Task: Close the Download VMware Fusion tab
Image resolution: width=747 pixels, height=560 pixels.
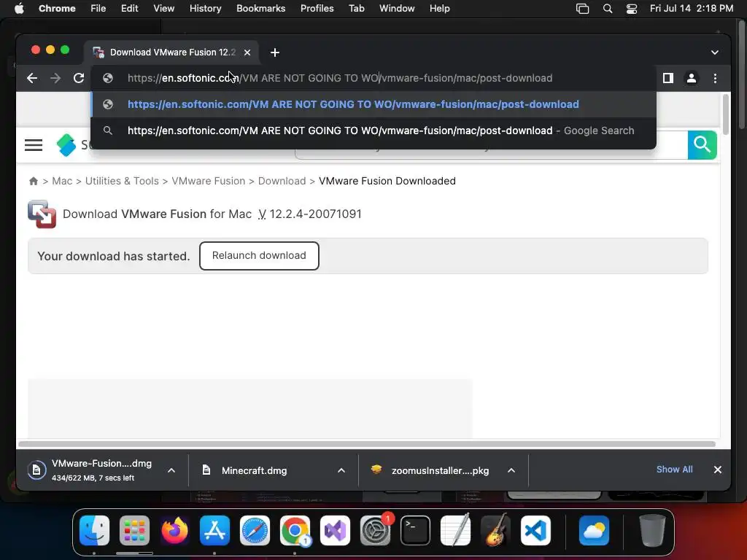Action: click(247, 52)
